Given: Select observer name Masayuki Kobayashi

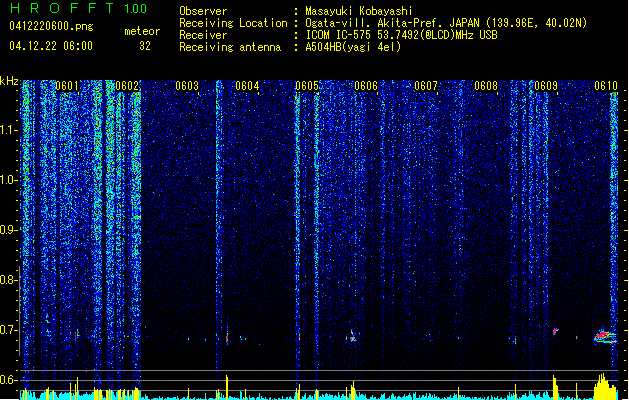Looking at the screenshot, I should pyautogui.click(x=359, y=11).
